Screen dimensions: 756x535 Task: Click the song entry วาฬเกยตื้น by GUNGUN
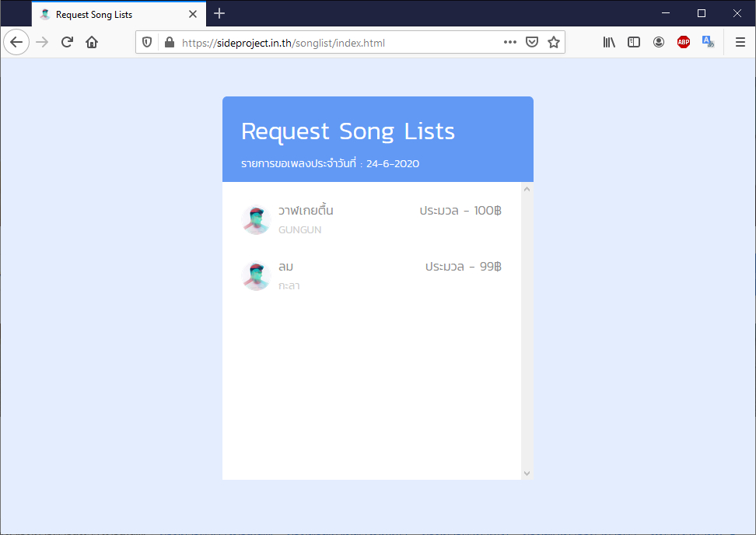pos(373,219)
